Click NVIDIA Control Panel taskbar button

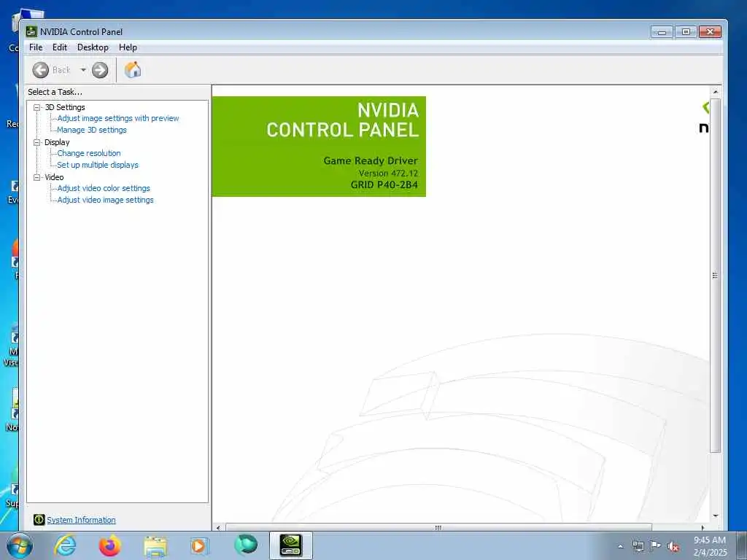290,545
